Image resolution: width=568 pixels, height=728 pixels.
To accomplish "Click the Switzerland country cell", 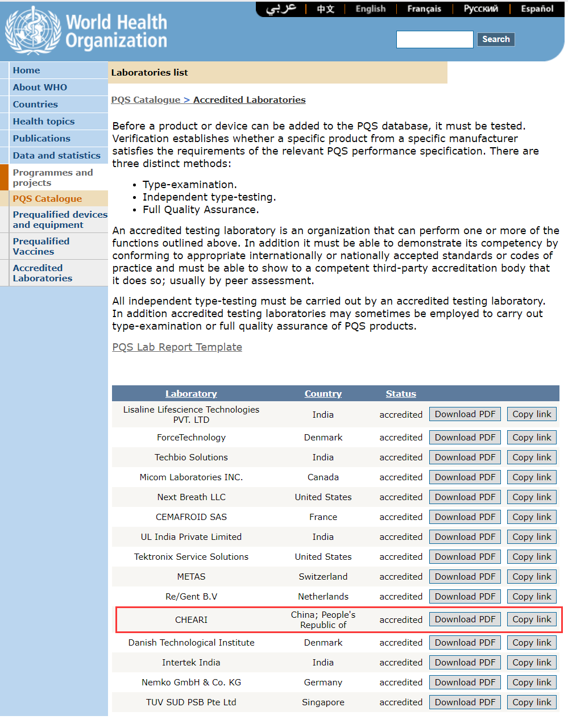I will (x=323, y=577).
